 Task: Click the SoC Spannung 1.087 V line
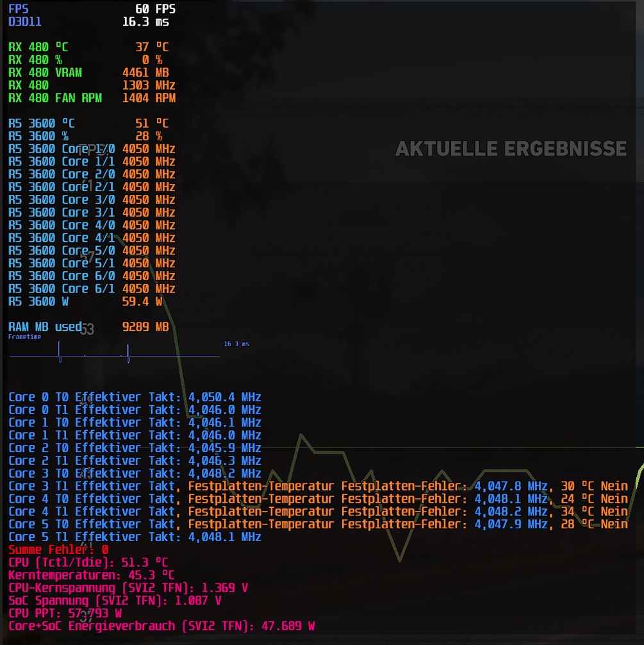click(x=115, y=601)
